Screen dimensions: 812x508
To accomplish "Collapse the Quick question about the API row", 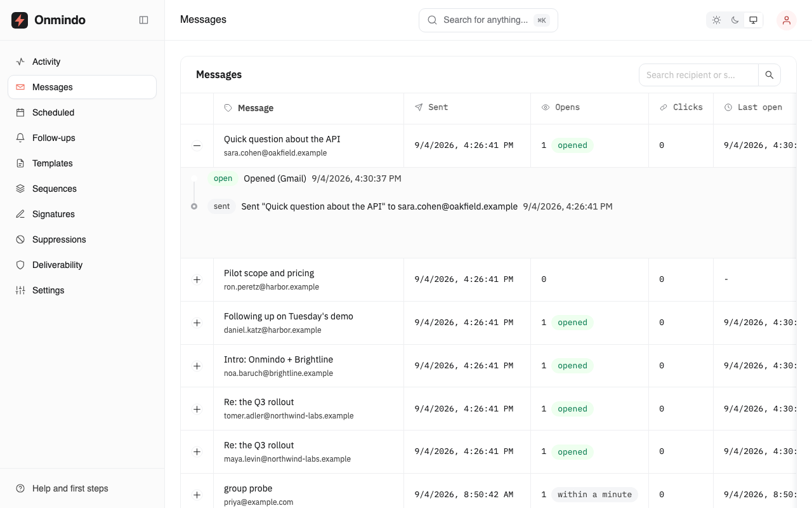I will [x=197, y=145].
